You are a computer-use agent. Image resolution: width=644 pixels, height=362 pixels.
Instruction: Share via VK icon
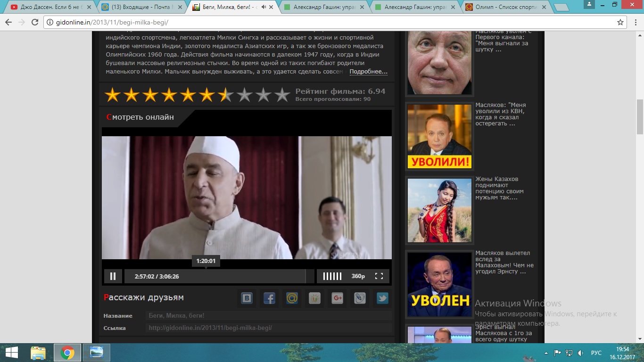coord(247,298)
